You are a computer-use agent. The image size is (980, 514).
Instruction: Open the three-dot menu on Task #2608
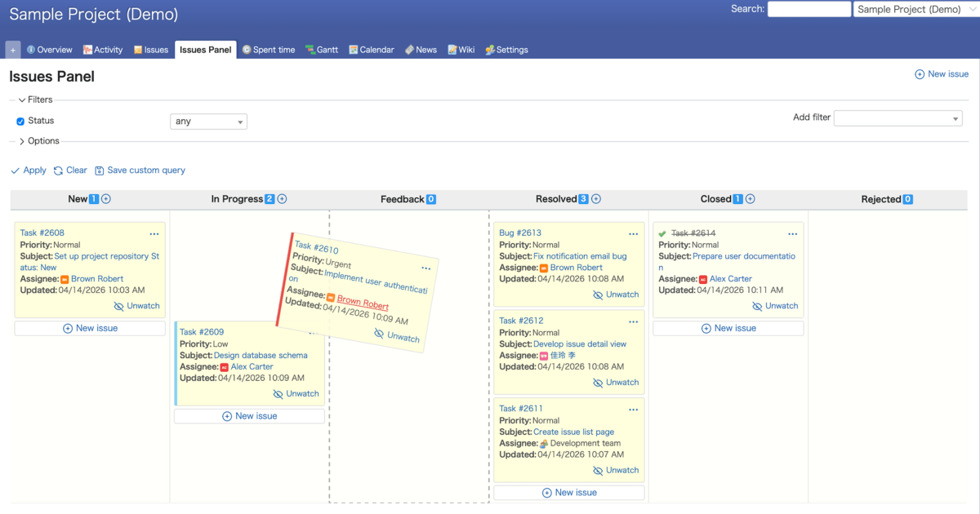pos(154,234)
